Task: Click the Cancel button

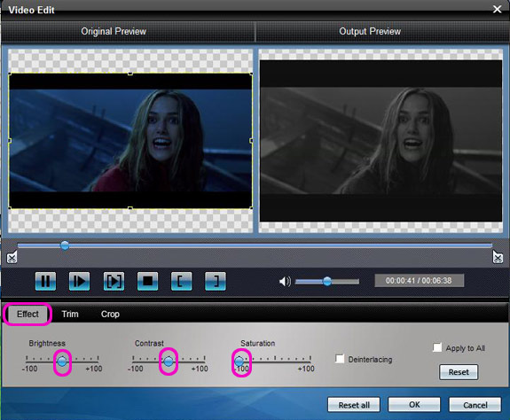Action: (475, 405)
